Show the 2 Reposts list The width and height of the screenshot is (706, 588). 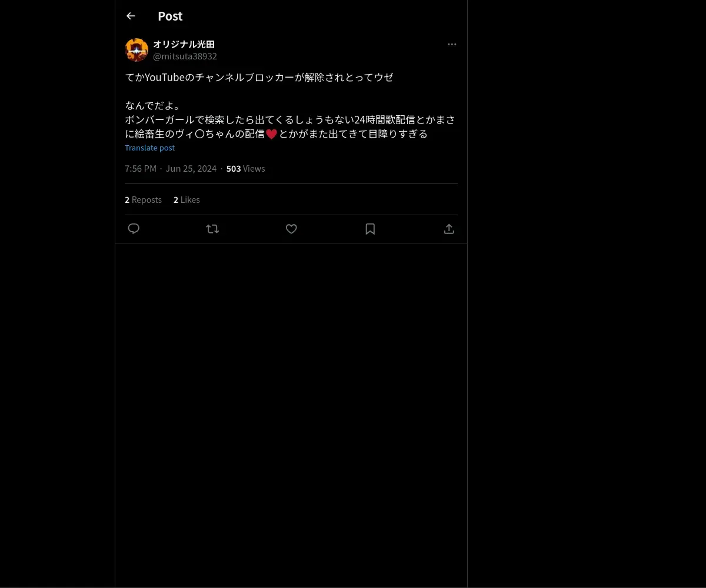coord(143,200)
